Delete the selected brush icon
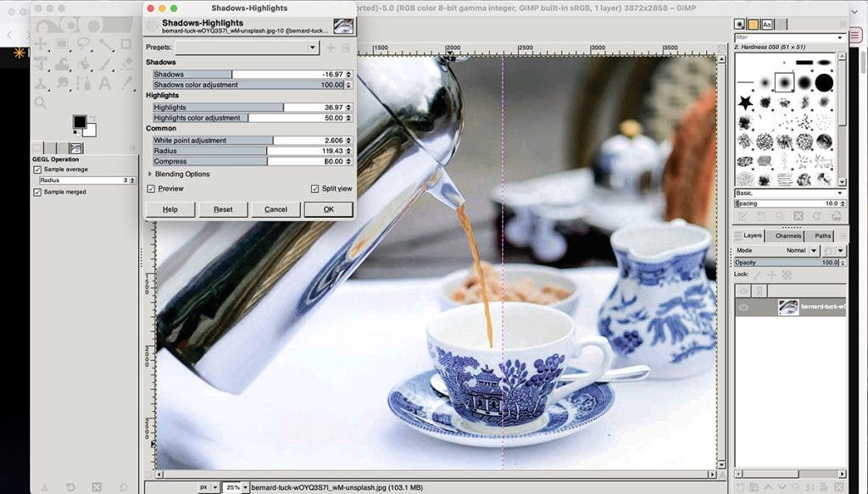This screenshot has width=868, height=494. click(798, 216)
